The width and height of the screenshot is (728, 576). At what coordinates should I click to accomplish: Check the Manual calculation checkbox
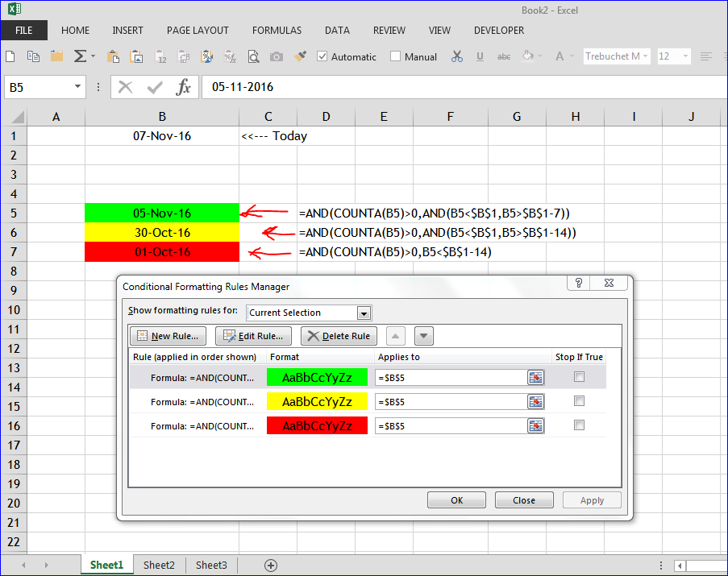click(395, 56)
